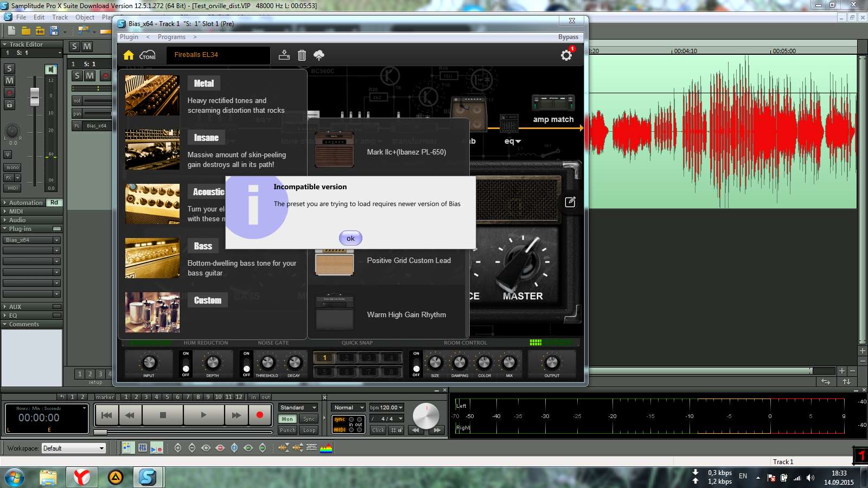Toggle Noise Gate ON/OFF switch
868x488 pixels.
click(x=246, y=364)
